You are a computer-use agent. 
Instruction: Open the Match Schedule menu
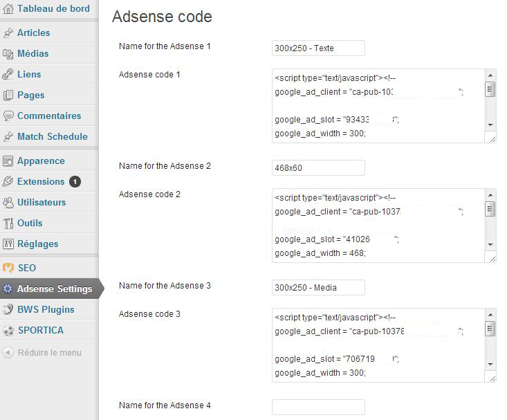point(49,136)
